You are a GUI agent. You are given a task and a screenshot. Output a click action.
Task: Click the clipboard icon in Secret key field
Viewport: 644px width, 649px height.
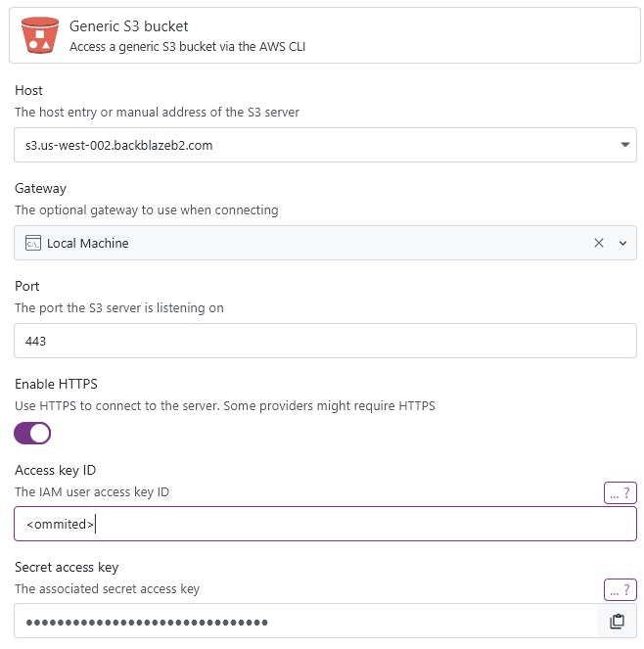click(618, 622)
